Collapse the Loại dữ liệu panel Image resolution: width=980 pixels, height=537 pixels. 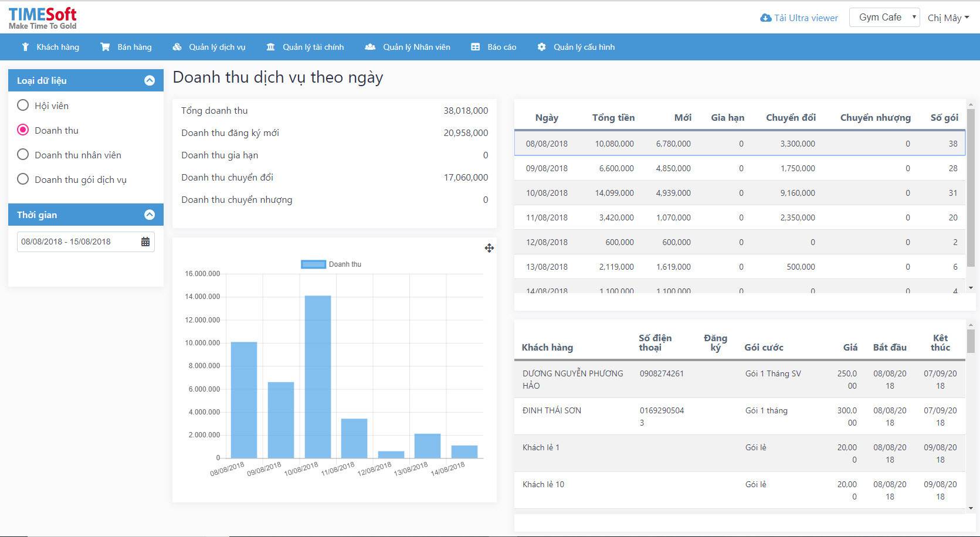coord(150,81)
